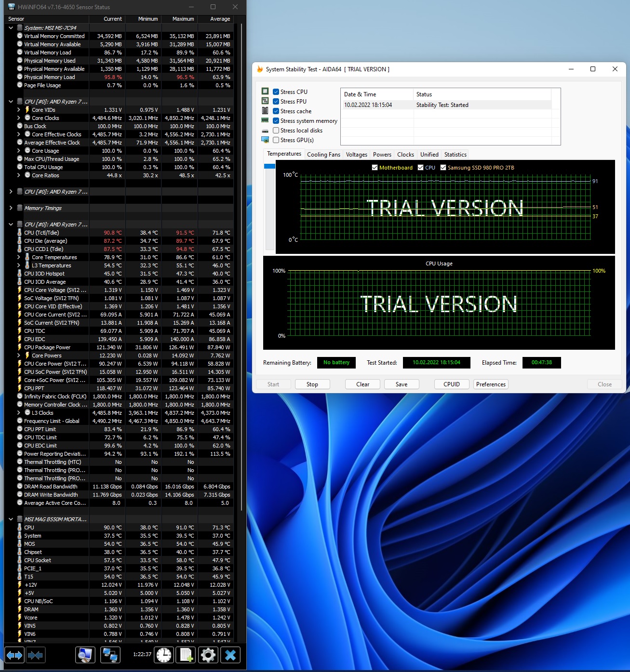Enable the Stress local disks checkbox
Viewport: 630px width, 672px height.
276,131
